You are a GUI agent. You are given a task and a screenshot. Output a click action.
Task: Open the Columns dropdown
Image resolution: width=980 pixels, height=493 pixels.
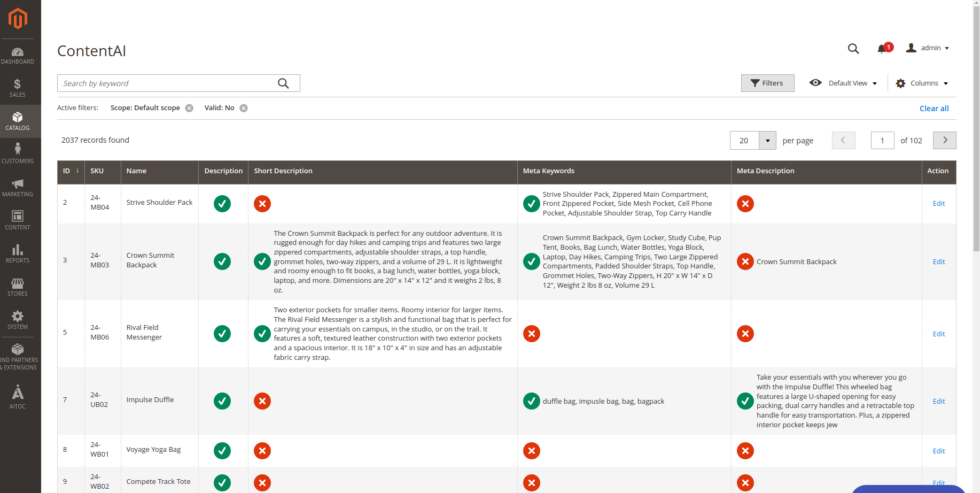coord(922,83)
